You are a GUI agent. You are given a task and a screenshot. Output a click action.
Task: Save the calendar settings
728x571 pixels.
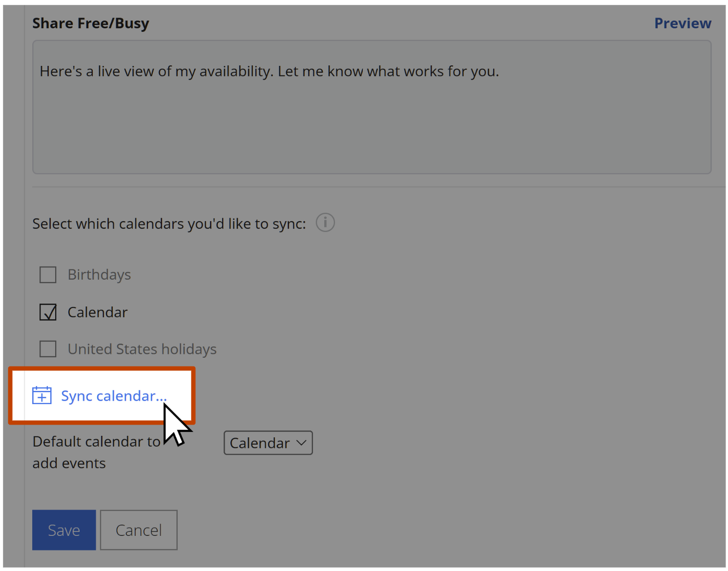64,530
